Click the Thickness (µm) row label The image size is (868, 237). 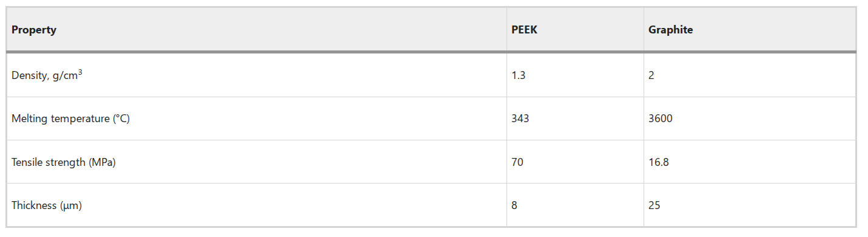[47, 205]
